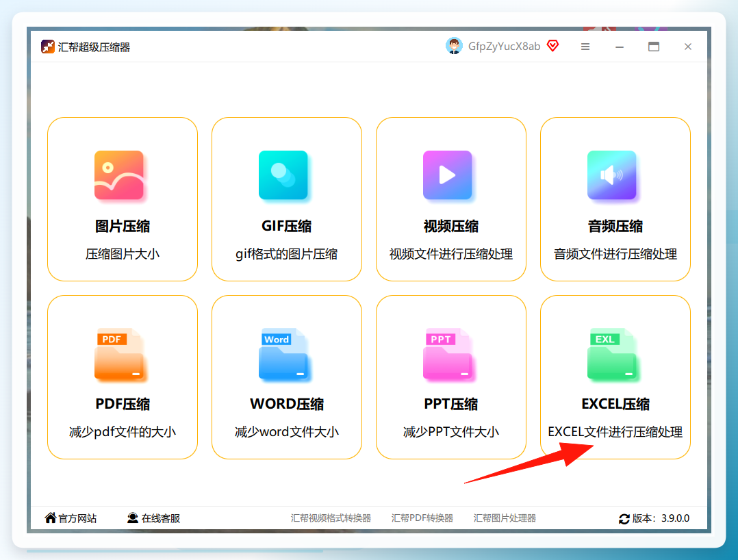Open 汇帮图片处理器 link
Viewport: 738px width, 560px height.
tap(505, 518)
